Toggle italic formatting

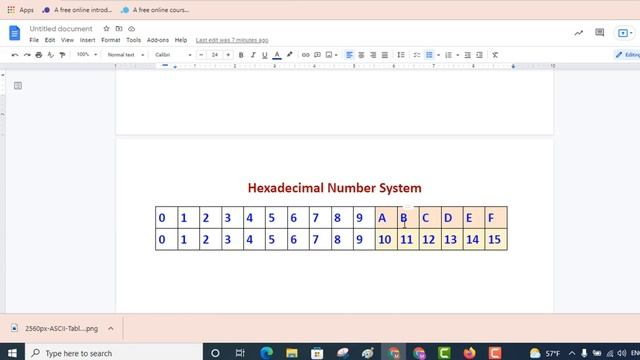click(253, 55)
